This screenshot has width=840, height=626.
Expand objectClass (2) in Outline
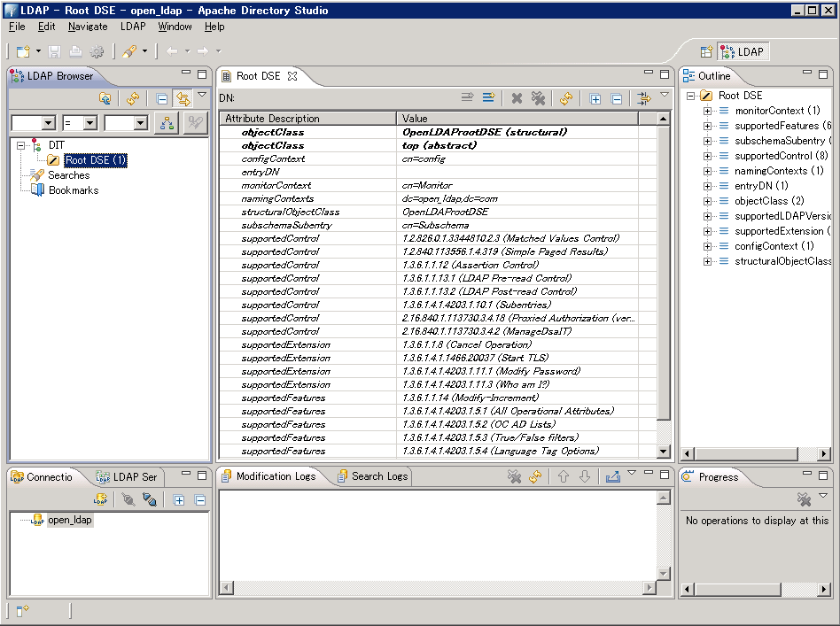pyautogui.click(x=707, y=201)
